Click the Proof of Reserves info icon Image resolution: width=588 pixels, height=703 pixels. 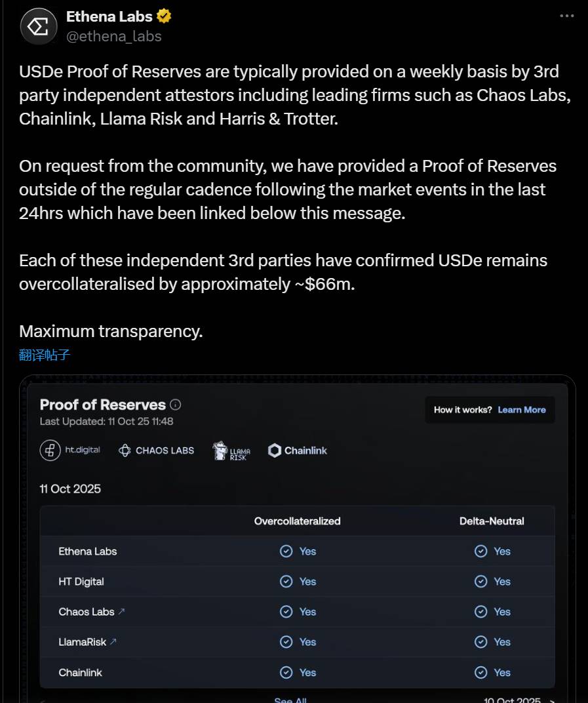pos(176,405)
